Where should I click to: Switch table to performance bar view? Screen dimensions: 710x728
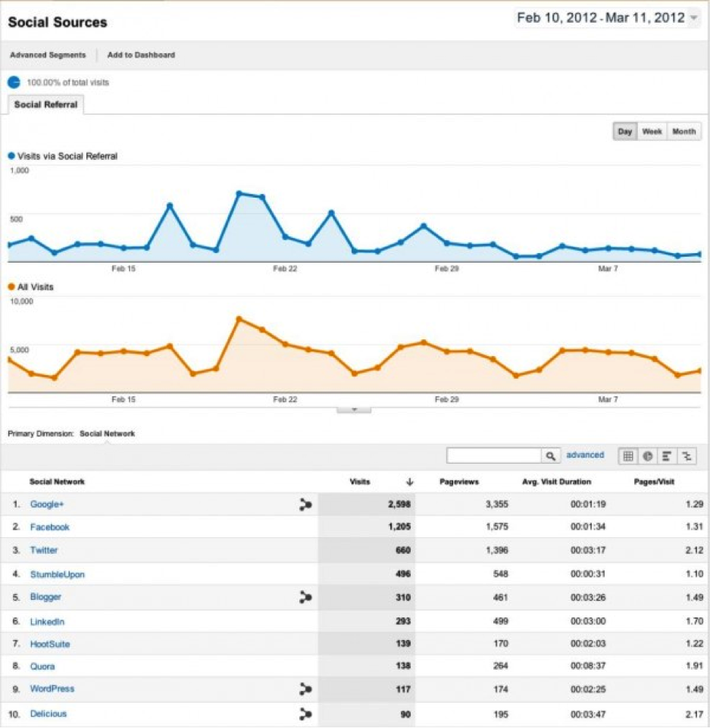pos(667,455)
